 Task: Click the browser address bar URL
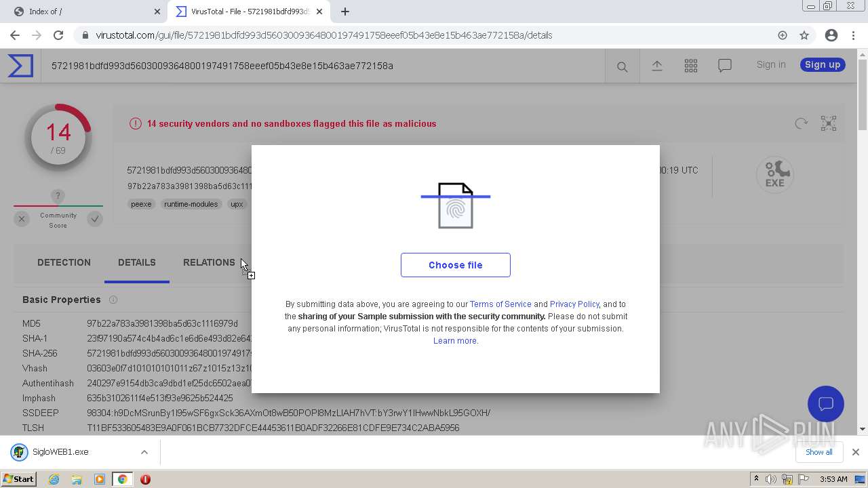(x=324, y=35)
